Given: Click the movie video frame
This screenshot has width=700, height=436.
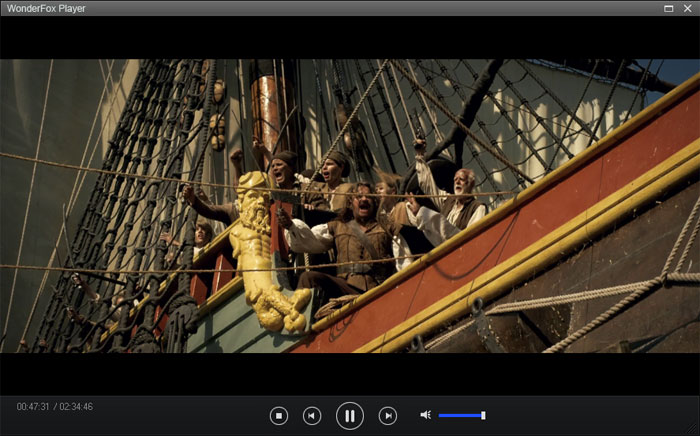Looking at the screenshot, I should click(x=350, y=206).
